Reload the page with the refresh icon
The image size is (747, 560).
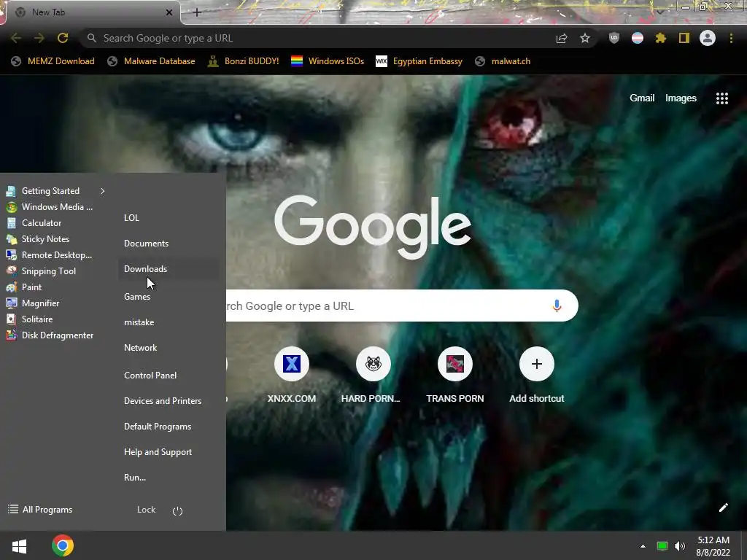coord(63,38)
